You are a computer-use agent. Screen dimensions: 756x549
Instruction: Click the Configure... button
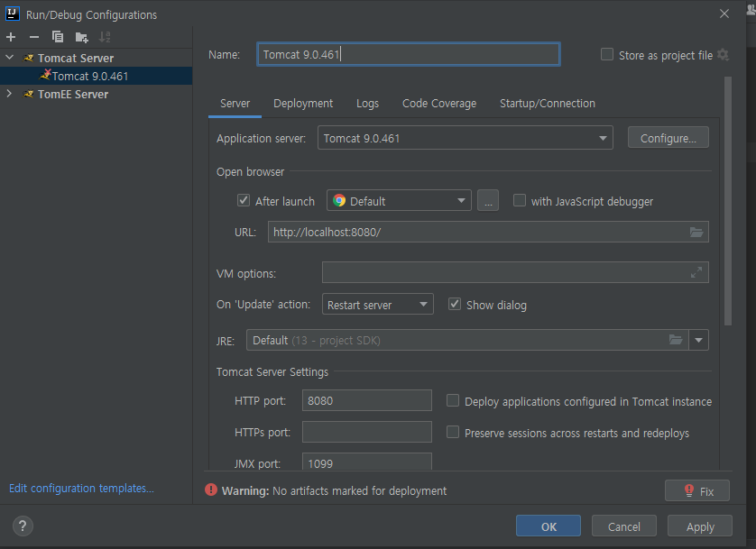(668, 138)
